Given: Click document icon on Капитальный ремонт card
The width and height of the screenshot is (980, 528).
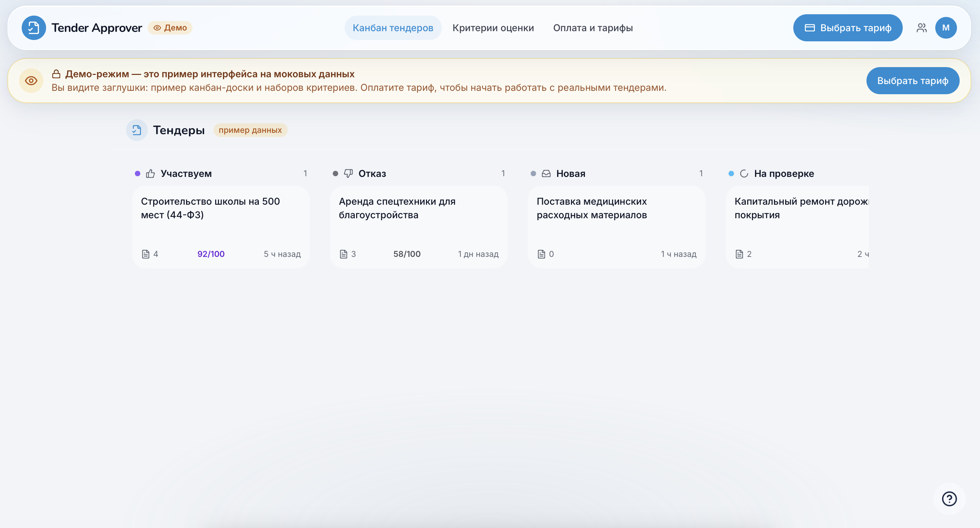Looking at the screenshot, I should [x=739, y=254].
